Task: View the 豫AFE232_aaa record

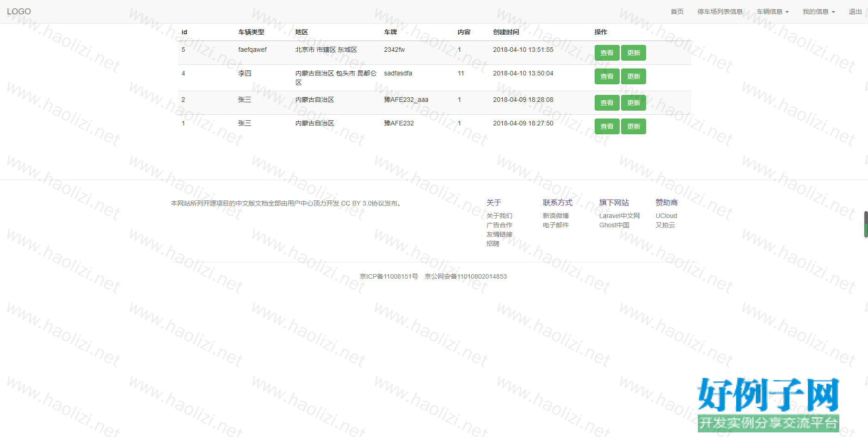Action: click(607, 103)
